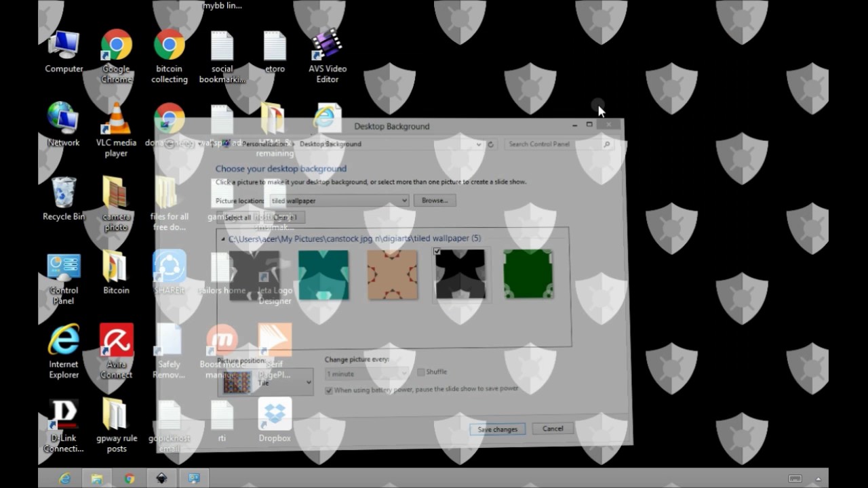Go to Personalization in the breadcrumb

pyautogui.click(x=264, y=144)
